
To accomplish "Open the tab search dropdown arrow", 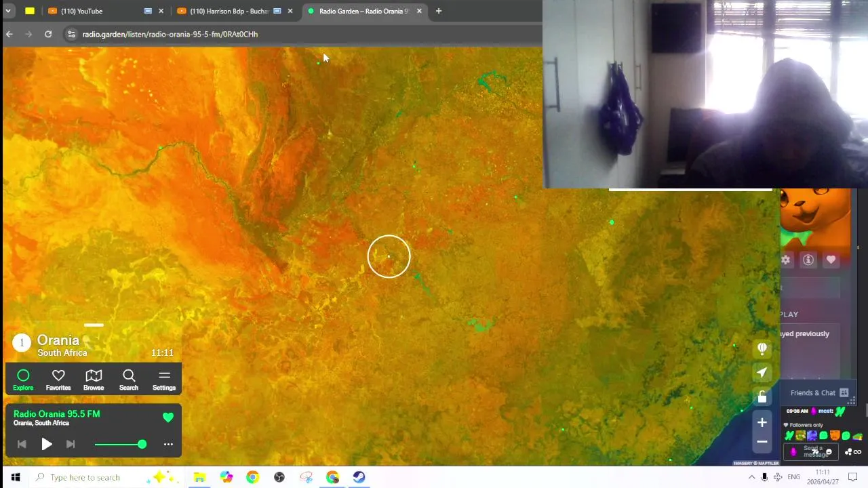I will pyautogui.click(x=8, y=11).
